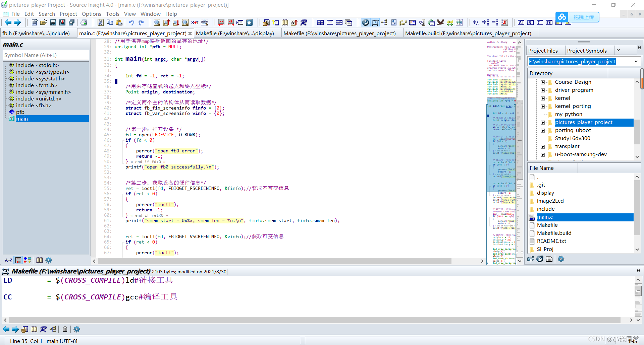This screenshot has width=644, height=345.
Task: Undo the last edit
Action: click(131, 22)
